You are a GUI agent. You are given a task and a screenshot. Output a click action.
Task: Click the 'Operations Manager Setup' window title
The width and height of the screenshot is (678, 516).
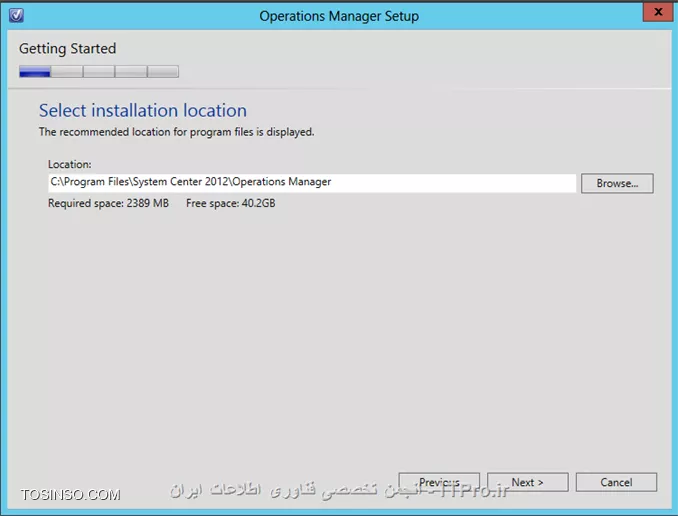click(x=339, y=16)
